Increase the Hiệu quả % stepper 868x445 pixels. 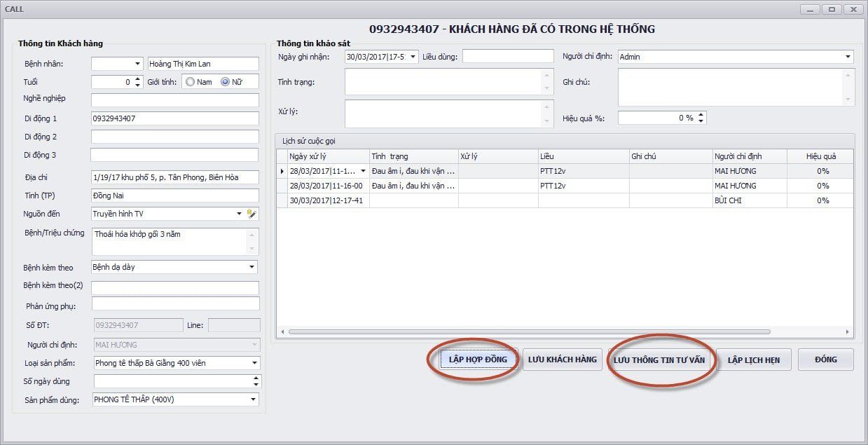(x=701, y=115)
